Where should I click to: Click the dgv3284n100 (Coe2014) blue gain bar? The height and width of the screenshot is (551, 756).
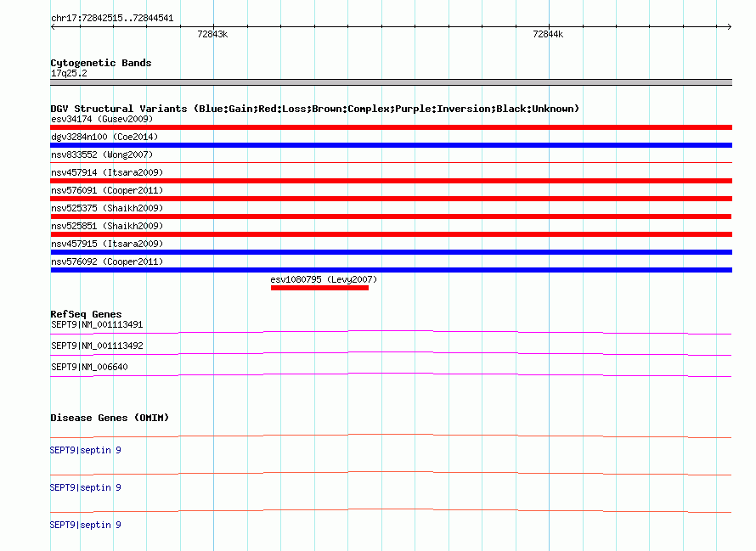tap(391, 145)
